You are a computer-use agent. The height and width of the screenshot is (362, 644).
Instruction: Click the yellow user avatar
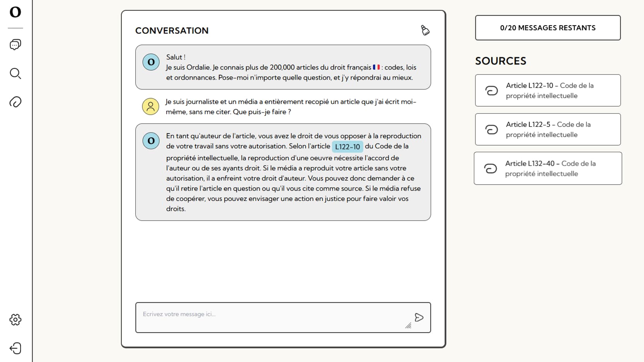[x=151, y=107]
